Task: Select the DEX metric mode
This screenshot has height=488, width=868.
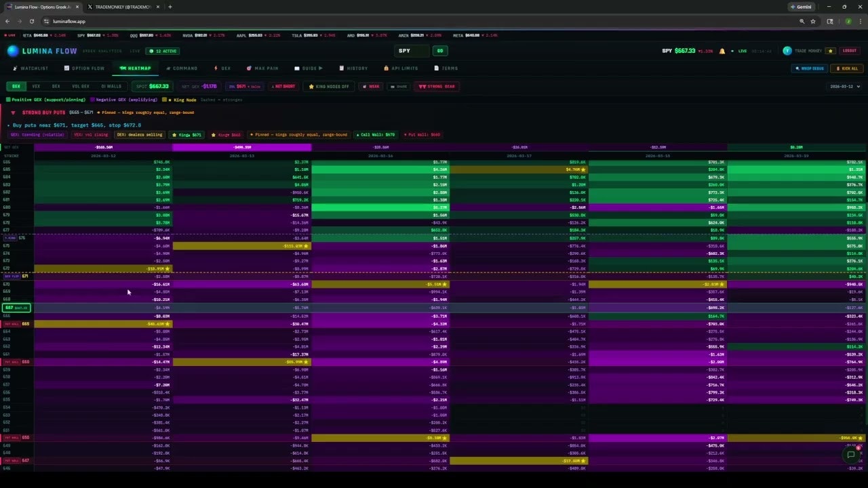Action: tap(56, 86)
